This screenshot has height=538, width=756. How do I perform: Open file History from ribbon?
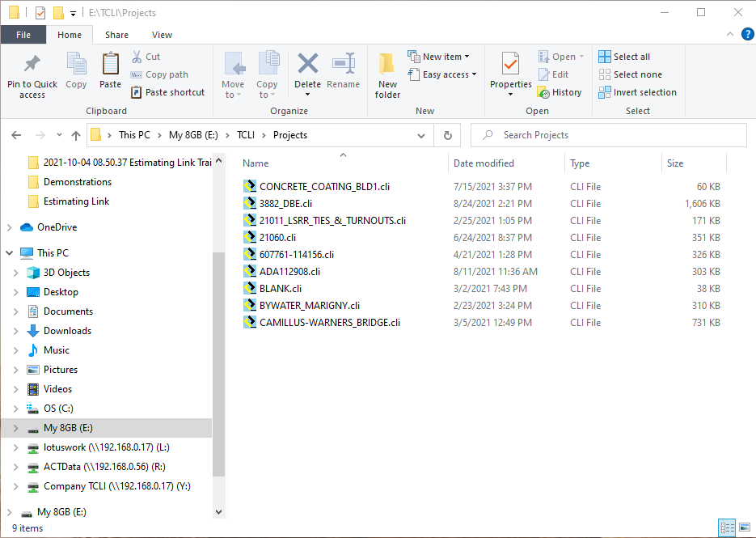coord(560,92)
